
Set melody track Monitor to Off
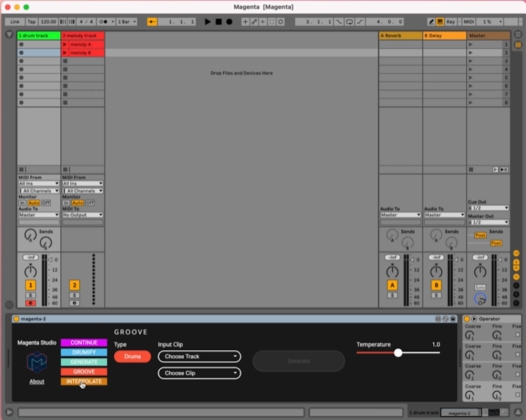click(x=90, y=203)
